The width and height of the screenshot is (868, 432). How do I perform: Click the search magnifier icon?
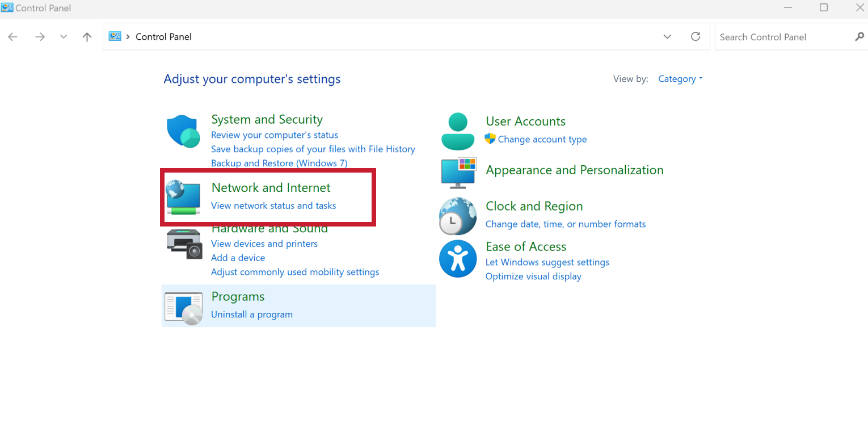(x=859, y=37)
